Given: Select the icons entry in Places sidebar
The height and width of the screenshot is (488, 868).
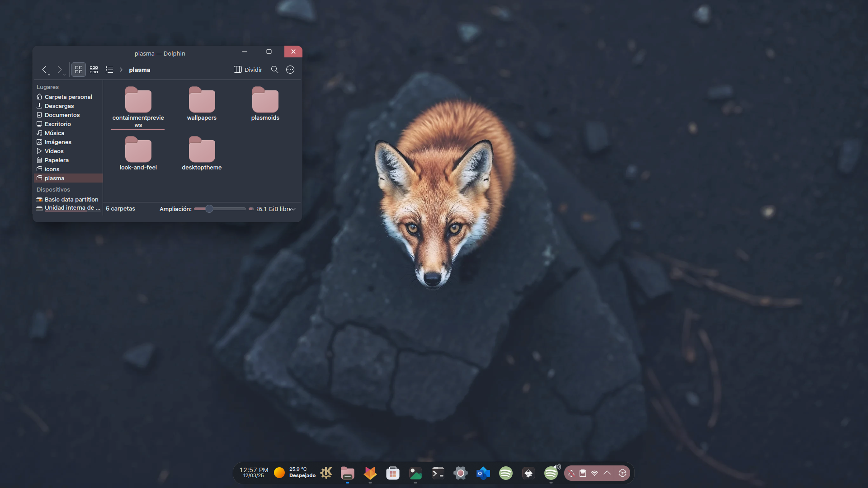Looking at the screenshot, I should pos(68,169).
